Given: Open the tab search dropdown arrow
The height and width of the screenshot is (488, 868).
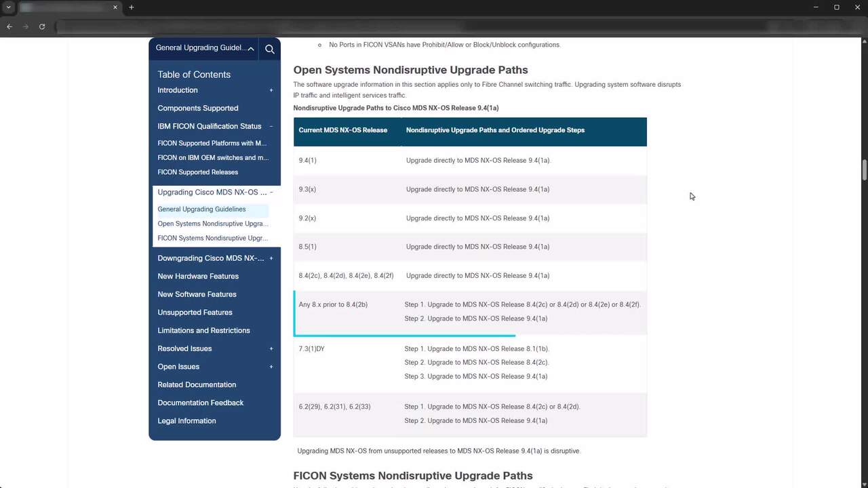Looking at the screenshot, I should pyautogui.click(x=8, y=7).
